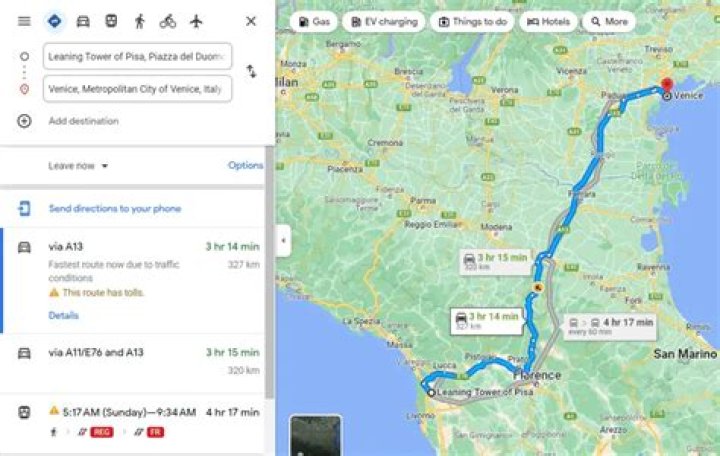Click Send directions to your phone
The height and width of the screenshot is (456, 720).
click(x=115, y=208)
